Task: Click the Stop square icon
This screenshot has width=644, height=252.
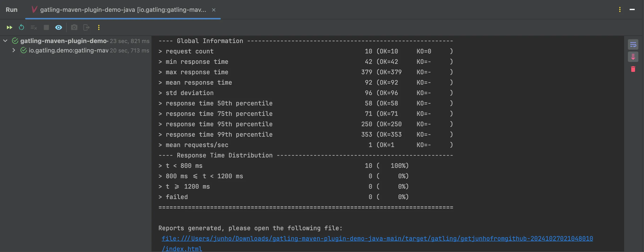Action: [46, 27]
